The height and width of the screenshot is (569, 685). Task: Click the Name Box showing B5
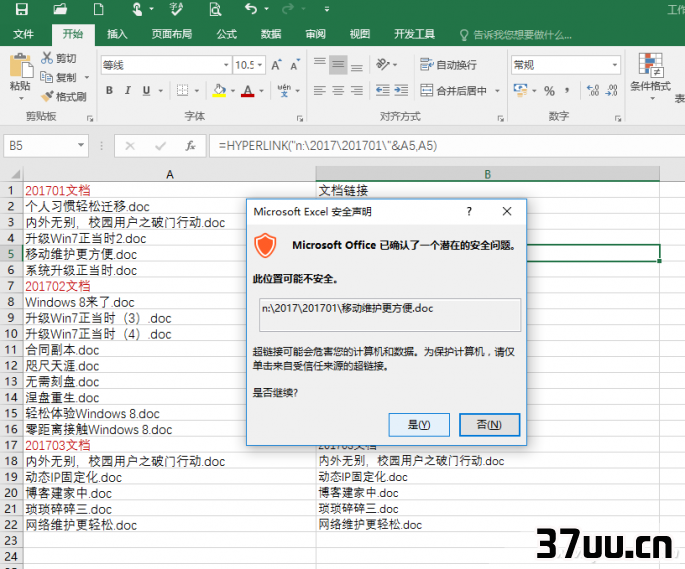point(46,146)
